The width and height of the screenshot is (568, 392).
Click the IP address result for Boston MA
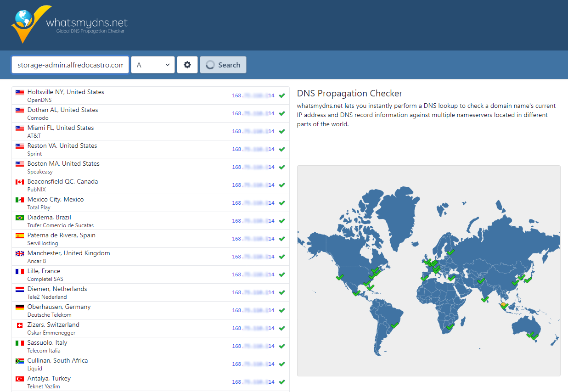click(x=253, y=167)
